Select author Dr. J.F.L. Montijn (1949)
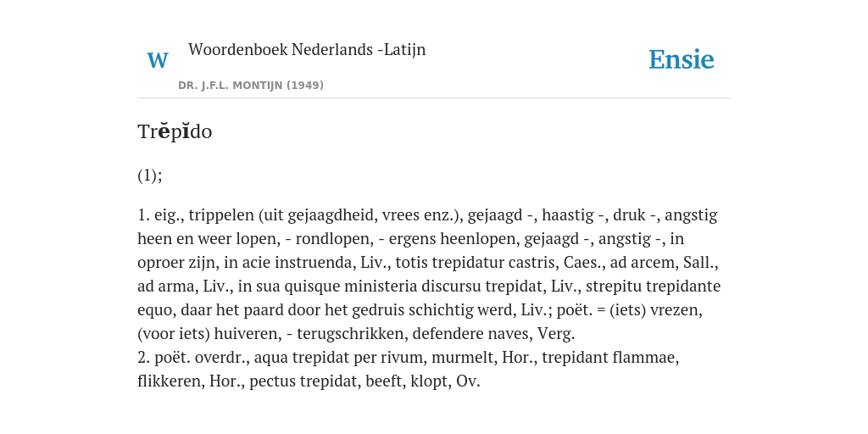 click(x=251, y=86)
